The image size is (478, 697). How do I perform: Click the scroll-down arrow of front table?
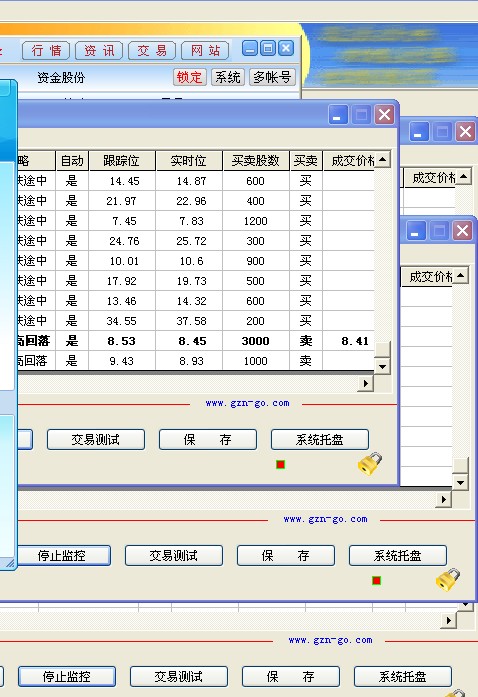point(382,367)
